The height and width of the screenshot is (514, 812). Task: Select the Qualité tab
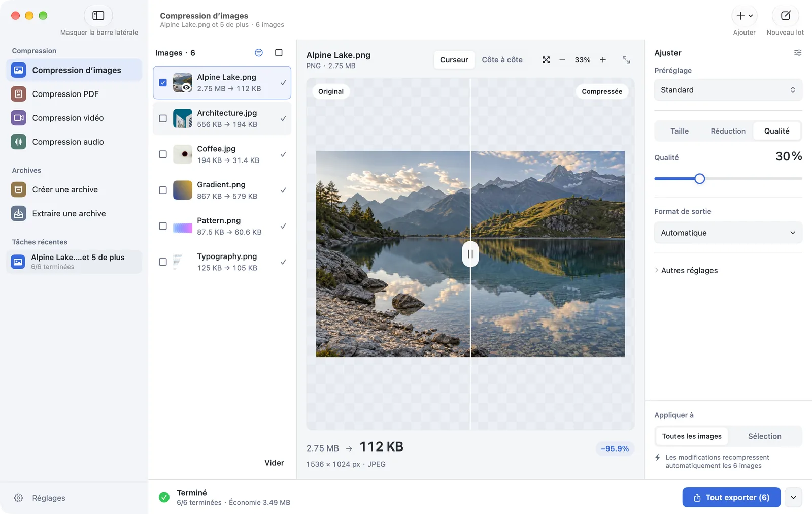click(776, 131)
